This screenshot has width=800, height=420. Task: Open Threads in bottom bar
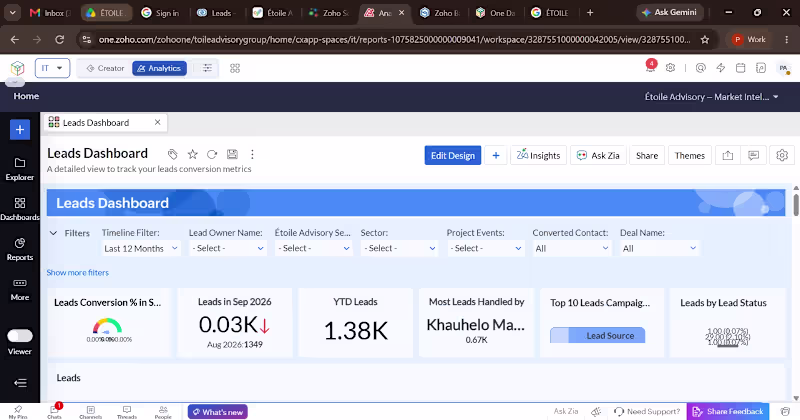[127, 412]
